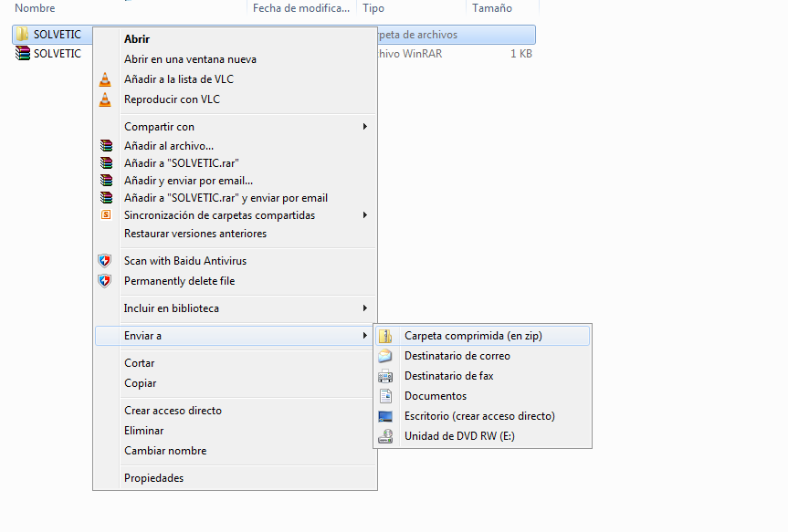Click the Enviar a submenu arrow
The width and height of the screenshot is (788, 532).
click(x=365, y=336)
